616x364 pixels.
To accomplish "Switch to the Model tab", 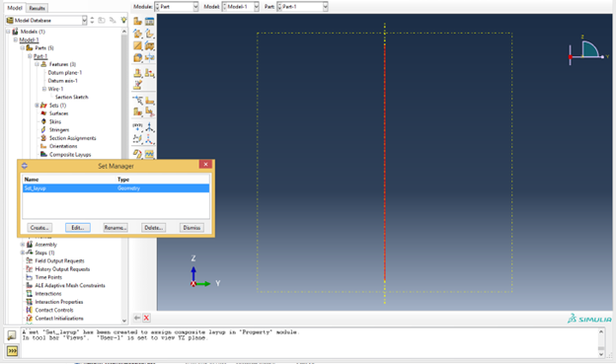I will [x=15, y=8].
